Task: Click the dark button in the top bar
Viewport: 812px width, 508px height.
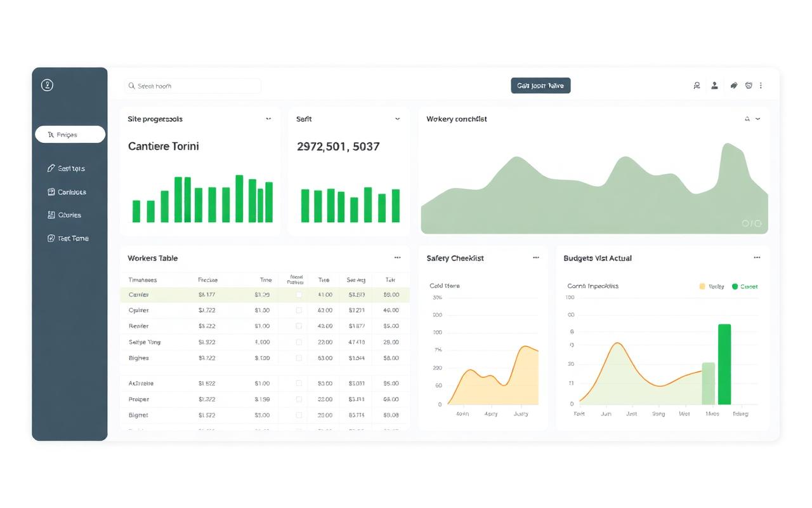Action: (x=540, y=86)
